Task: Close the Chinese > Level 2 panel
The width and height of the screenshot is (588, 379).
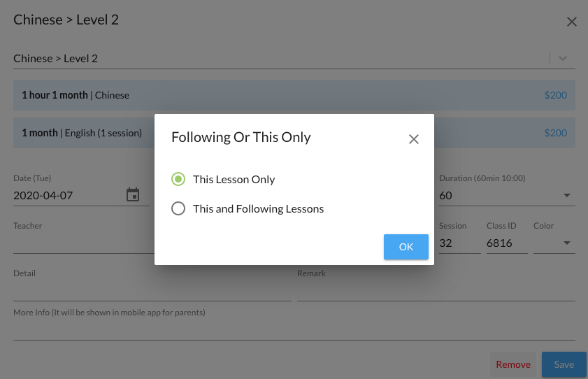Action: point(571,22)
